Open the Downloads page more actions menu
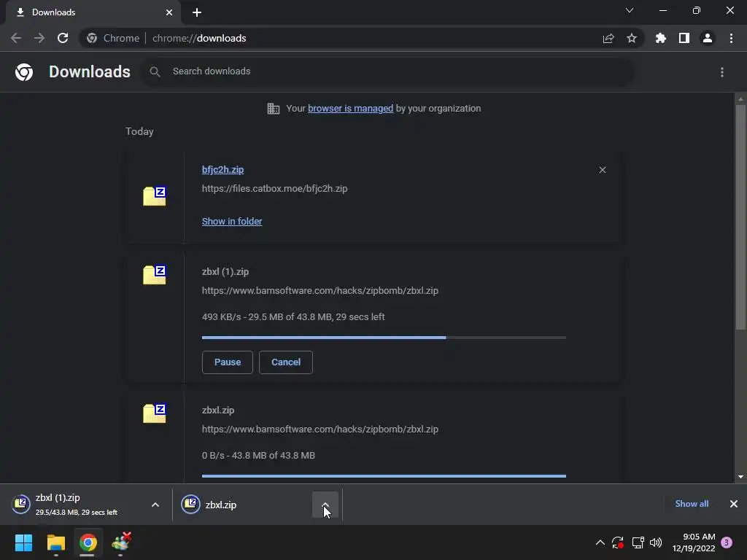Screen dimensions: 747x560 point(722,72)
